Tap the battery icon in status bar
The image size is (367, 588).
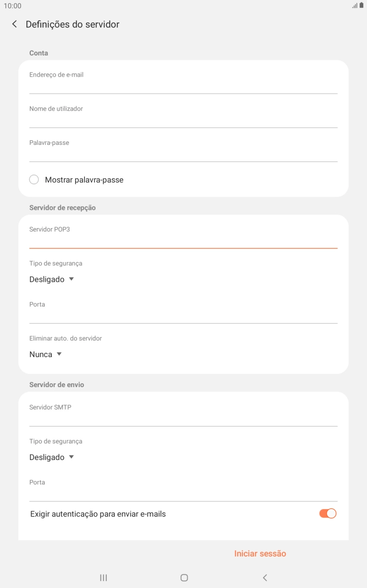pos(362,6)
